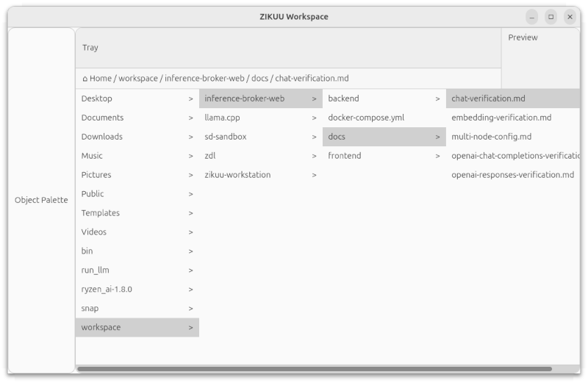The width and height of the screenshot is (588, 383).
Task: Go to inference-broker-web breadcrumb segment
Action: (x=204, y=79)
